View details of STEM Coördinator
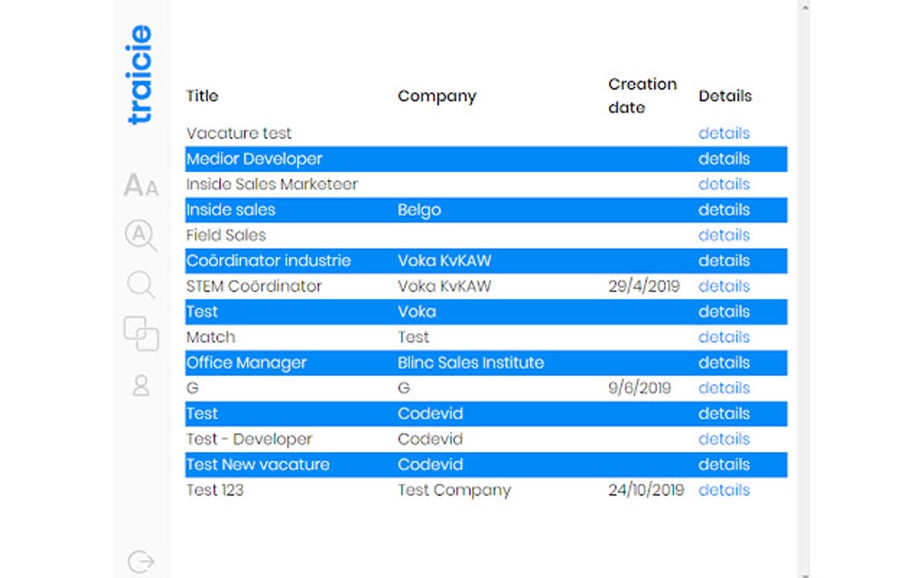 pyautogui.click(x=724, y=286)
